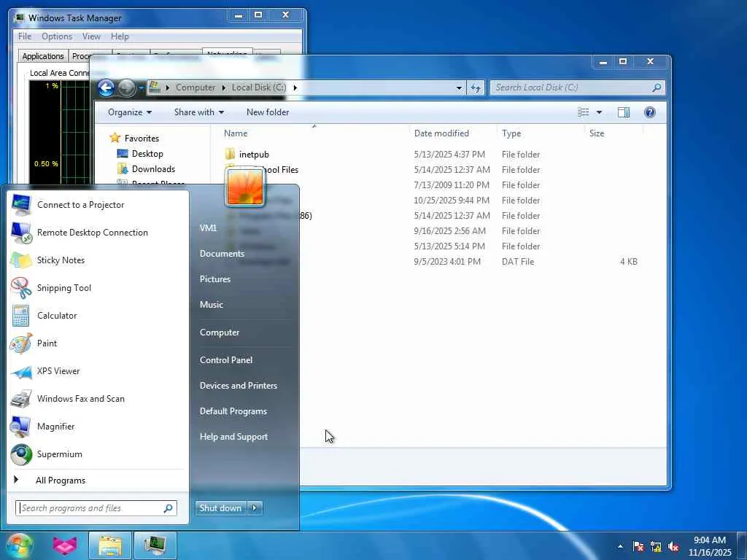Viewport: 747px width, 560px height.
Task: Click the Windows Start orb
Action: (x=19, y=545)
